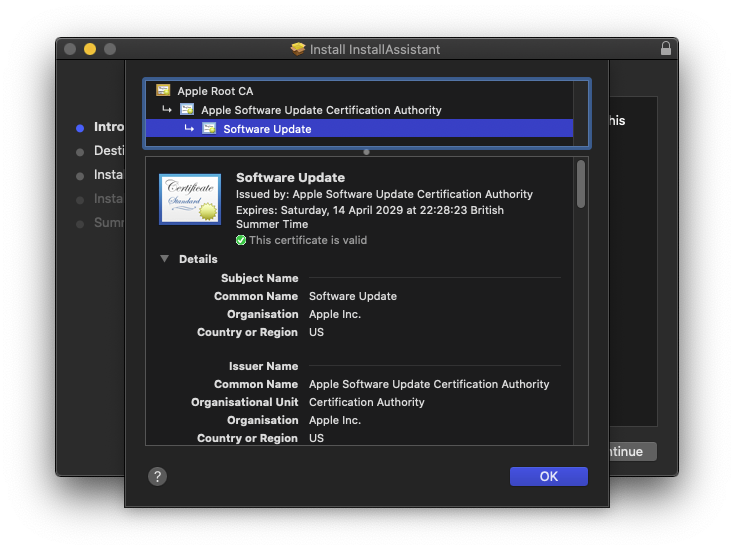
Task: Click issuer Common Name value 'Apple Software Update Certification Authority'
Action: (x=429, y=384)
